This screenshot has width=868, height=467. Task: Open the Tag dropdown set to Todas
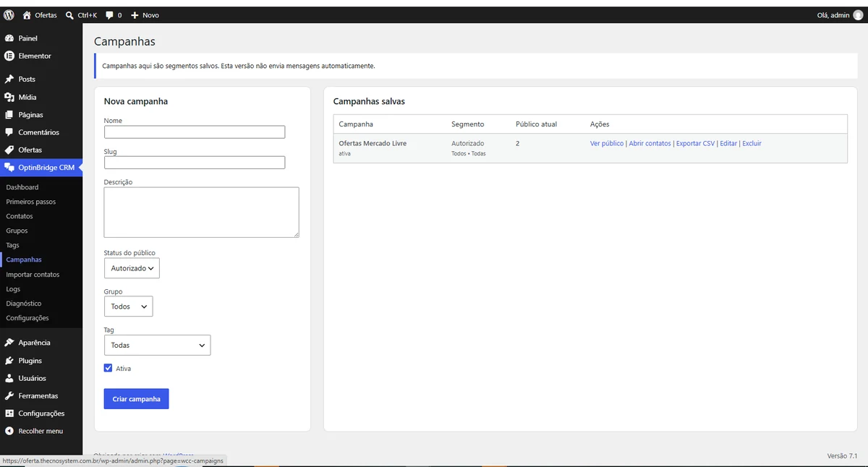tap(157, 345)
